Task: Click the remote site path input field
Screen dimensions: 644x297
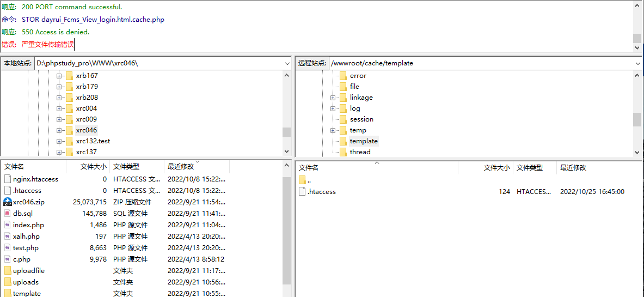Action: 479,63
